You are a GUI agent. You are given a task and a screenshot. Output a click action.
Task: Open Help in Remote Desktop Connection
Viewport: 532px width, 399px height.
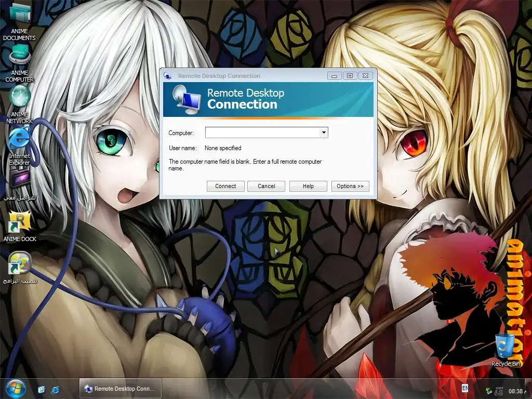[x=308, y=186]
